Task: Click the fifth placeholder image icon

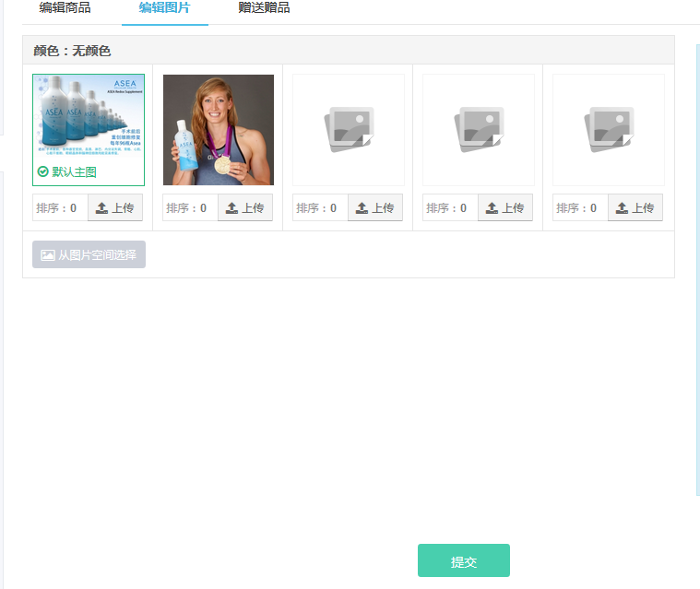Action: (x=609, y=129)
